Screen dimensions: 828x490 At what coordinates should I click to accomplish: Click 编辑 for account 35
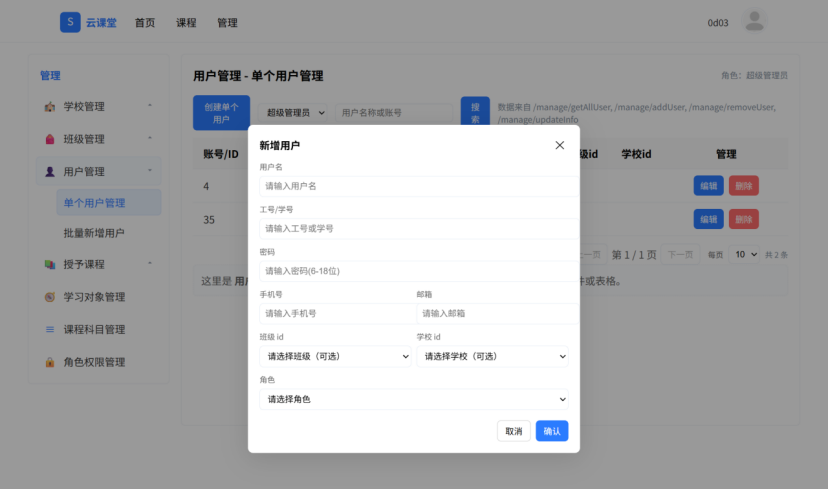click(x=708, y=219)
